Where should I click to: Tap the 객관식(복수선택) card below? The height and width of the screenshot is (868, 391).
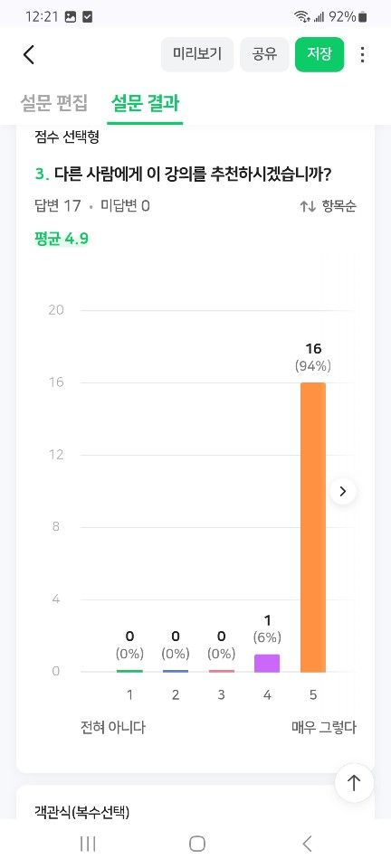(195, 802)
